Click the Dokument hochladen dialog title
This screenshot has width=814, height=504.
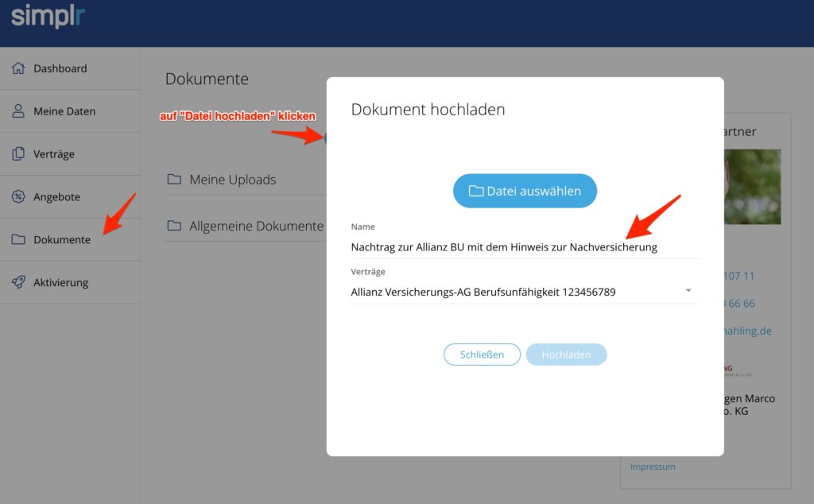click(x=428, y=110)
